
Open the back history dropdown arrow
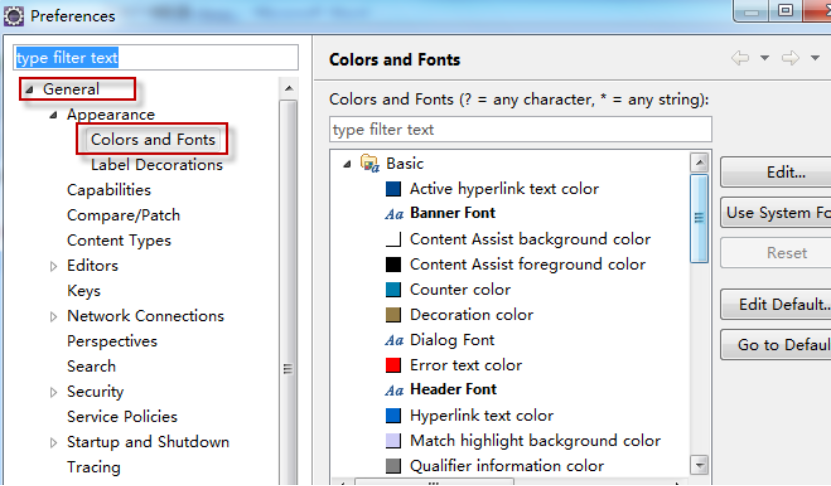point(764,58)
